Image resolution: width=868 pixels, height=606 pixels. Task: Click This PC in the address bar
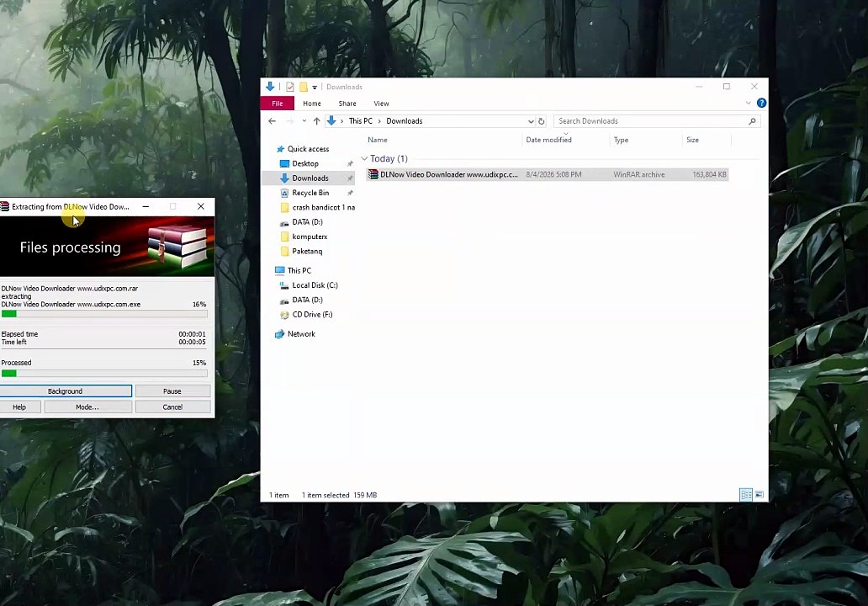(x=360, y=120)
